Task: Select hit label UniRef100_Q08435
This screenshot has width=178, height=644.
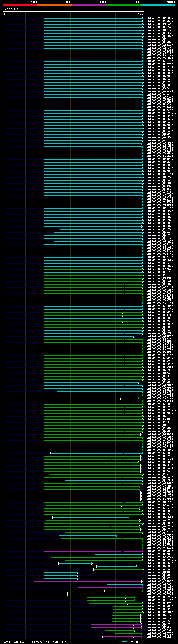Action: tap(160, 330)
